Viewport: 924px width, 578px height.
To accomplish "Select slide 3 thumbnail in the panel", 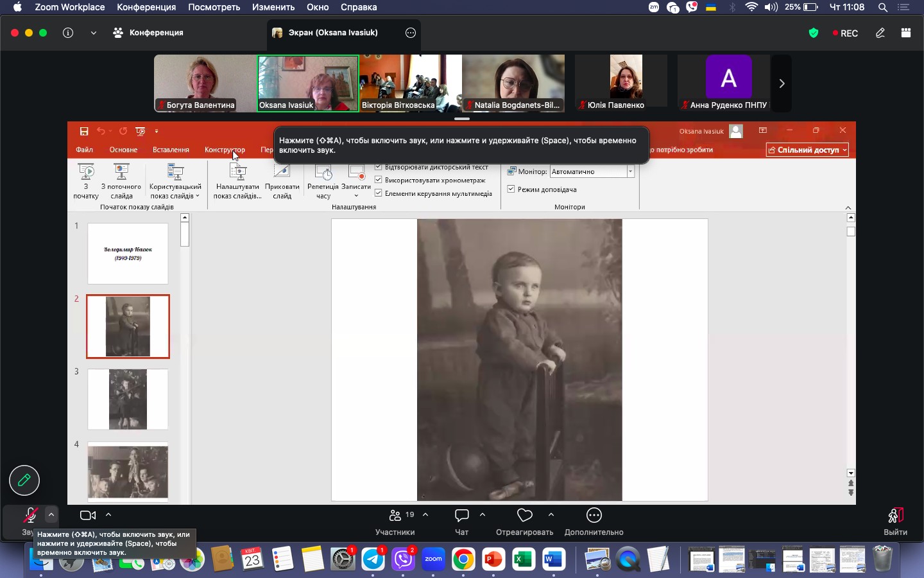I will pyautogui.click(x=128, y=399).
